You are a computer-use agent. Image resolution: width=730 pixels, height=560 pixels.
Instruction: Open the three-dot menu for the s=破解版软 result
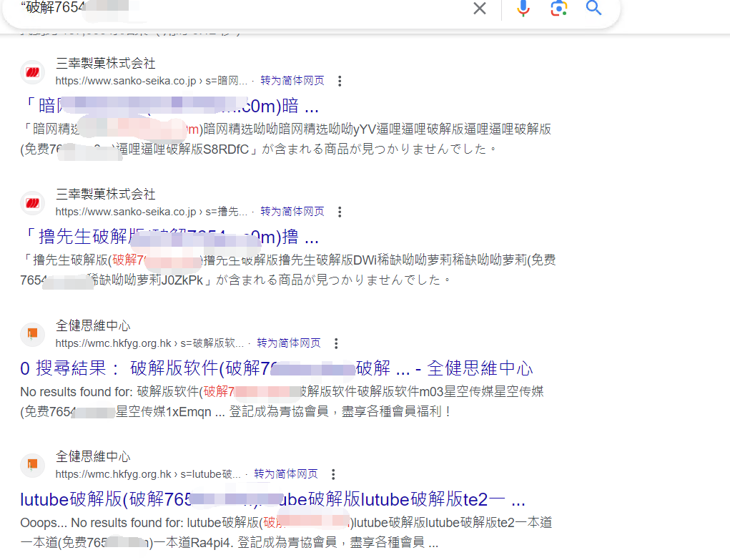(336, 343)
